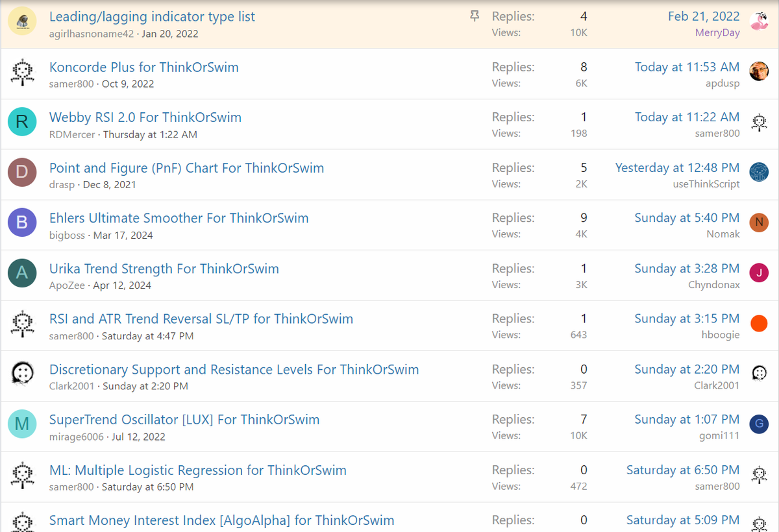779x532 pixels.
Task: Click username 'useThinkScript' last poster
Action: click(x=706, y=184)
